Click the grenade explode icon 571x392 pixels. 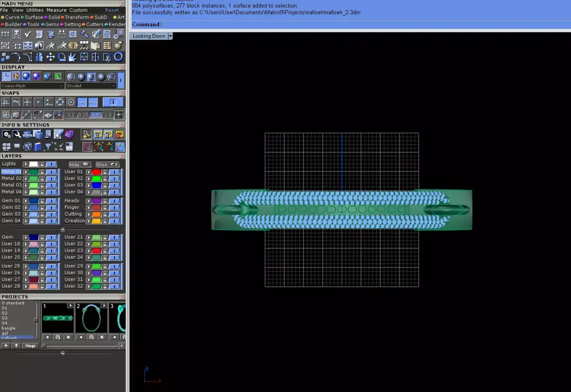[x=118, y=45]
